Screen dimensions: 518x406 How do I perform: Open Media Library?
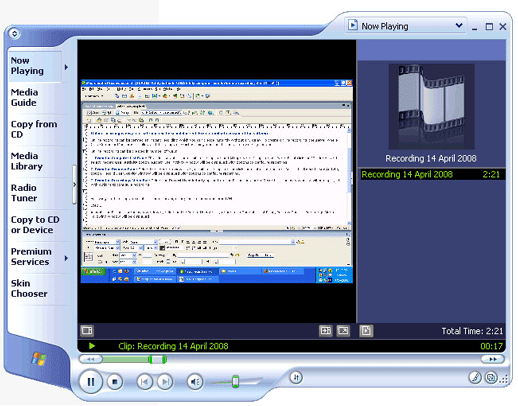(x=27, y=161)
